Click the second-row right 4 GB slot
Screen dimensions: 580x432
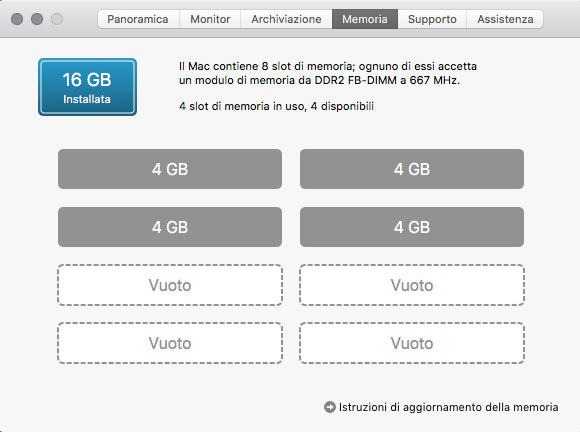(412, 227)
